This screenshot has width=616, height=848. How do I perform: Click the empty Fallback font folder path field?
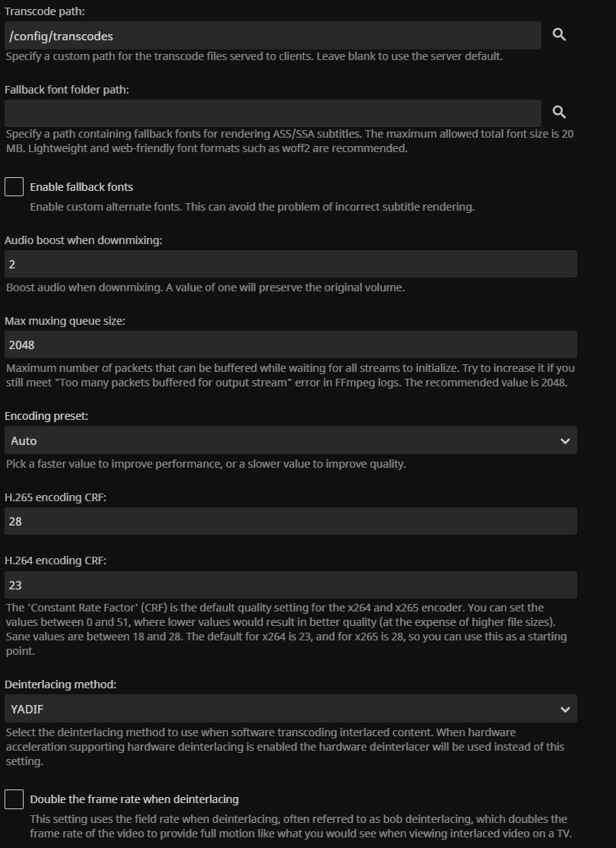(272, 113)
